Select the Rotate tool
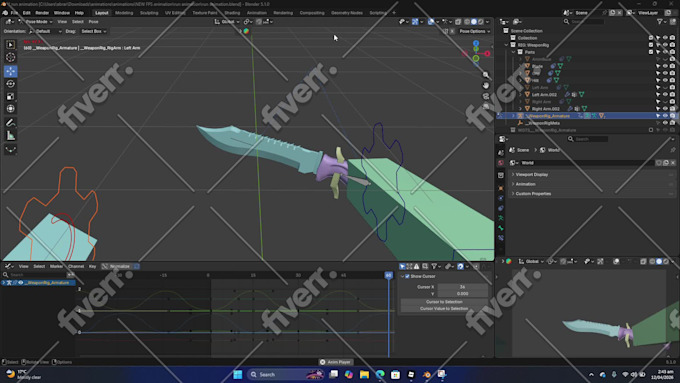This screenshot has height=383, width=680. (10, 84)
